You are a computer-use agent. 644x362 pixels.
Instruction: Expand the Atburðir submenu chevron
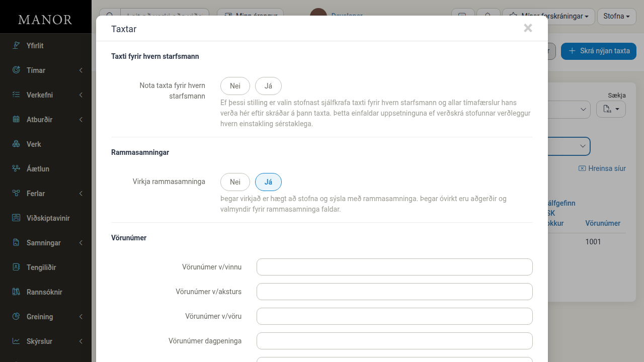(x=81, y=120)
